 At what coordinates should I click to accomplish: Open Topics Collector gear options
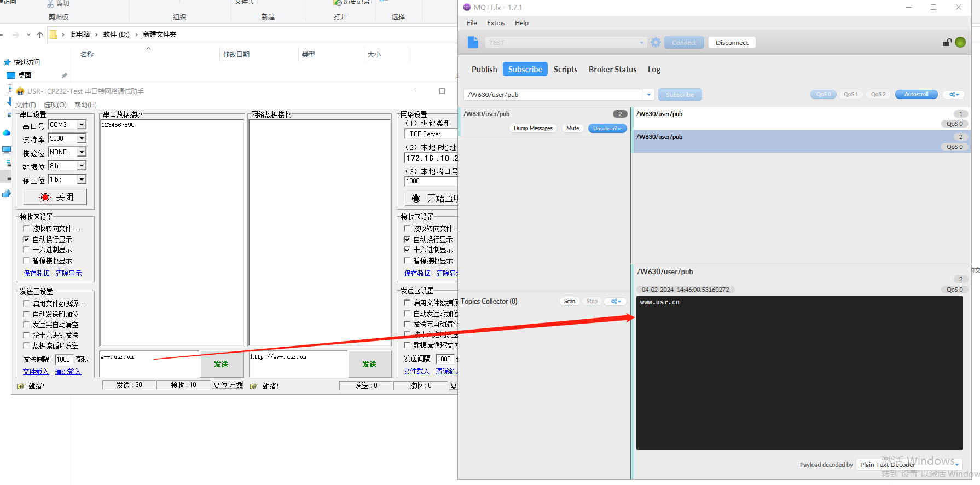coord(616,302)
